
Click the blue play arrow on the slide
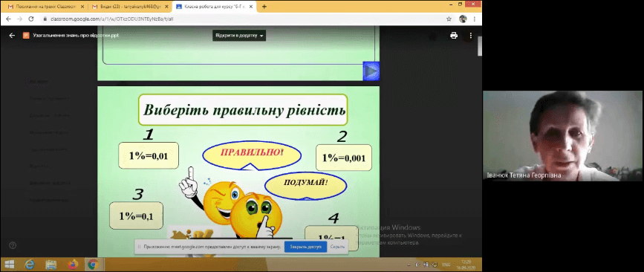pos(371,71)
